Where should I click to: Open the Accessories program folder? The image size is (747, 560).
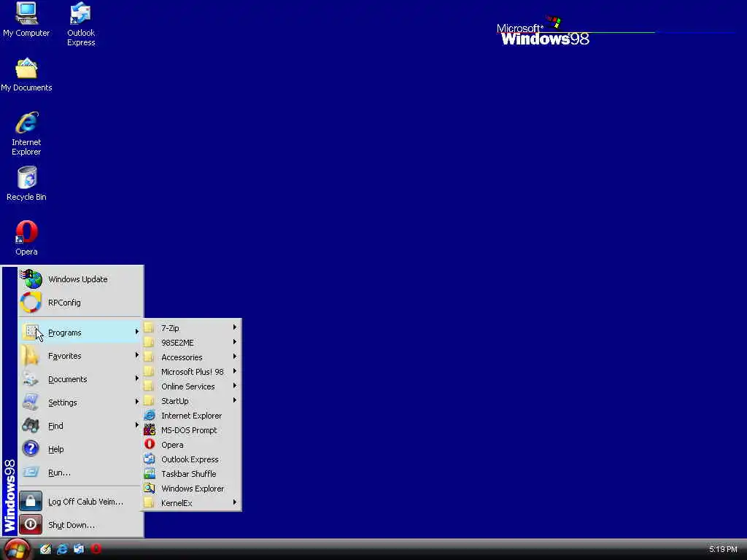pos(191,357)
